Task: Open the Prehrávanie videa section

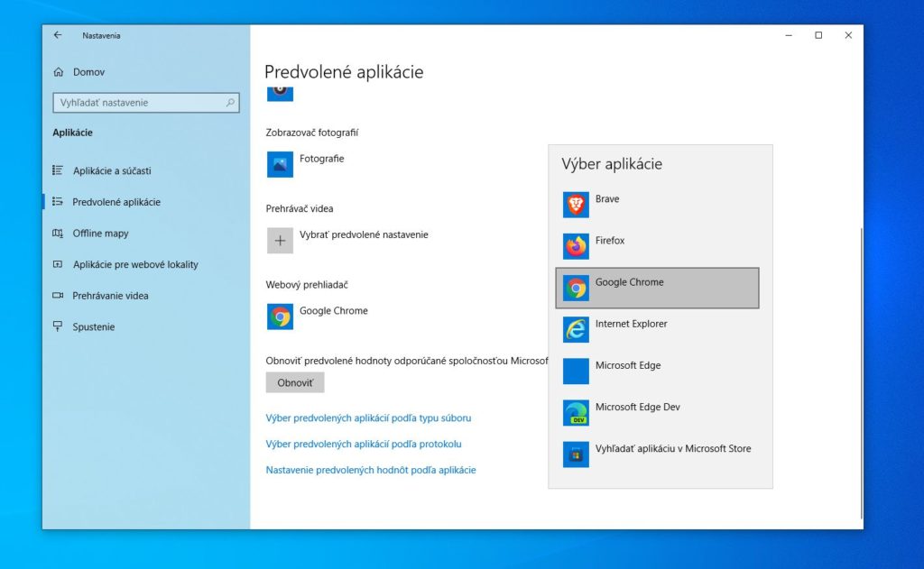Action: (x=110, y=296)
